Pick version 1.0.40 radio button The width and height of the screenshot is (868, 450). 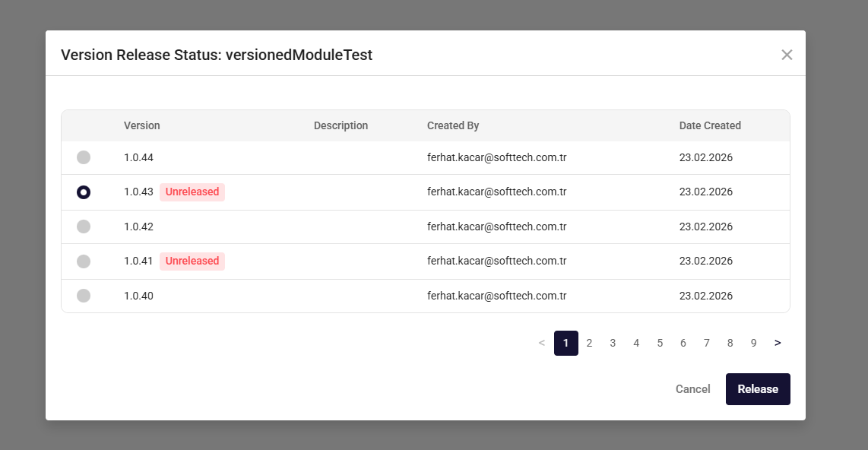coord(84,296)
